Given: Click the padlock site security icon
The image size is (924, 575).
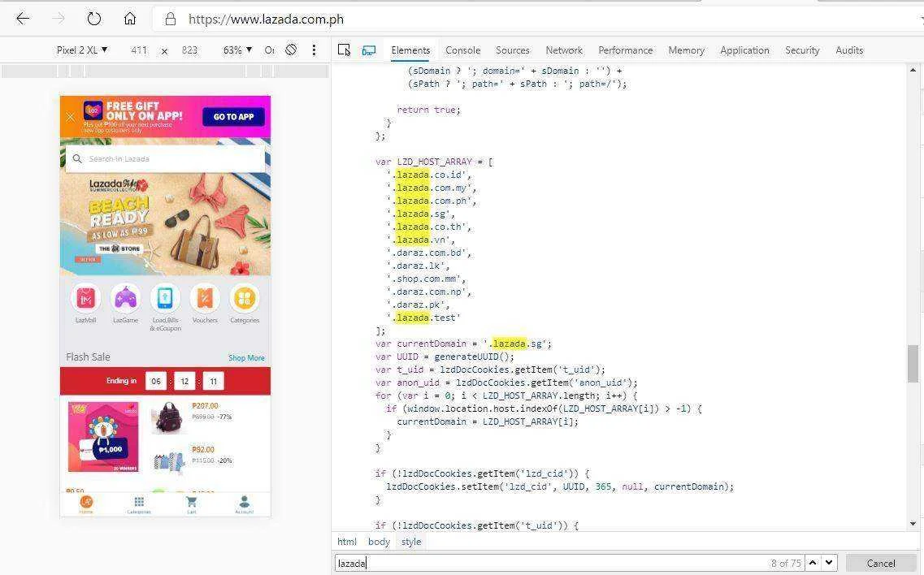Looking at the screenshot, I should (x=171, y=19).
